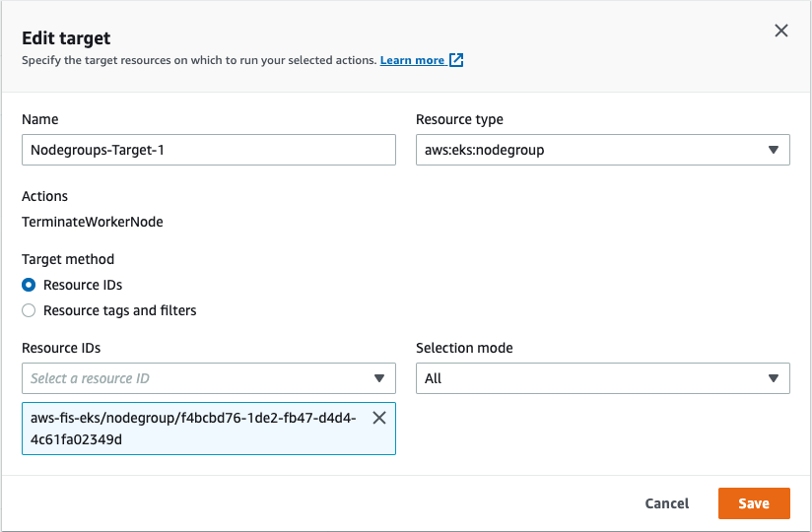The width and height of the screenshot is (812, 532).
Task: Click the Selection mode dropdown arrow
Action: (774, 378)
